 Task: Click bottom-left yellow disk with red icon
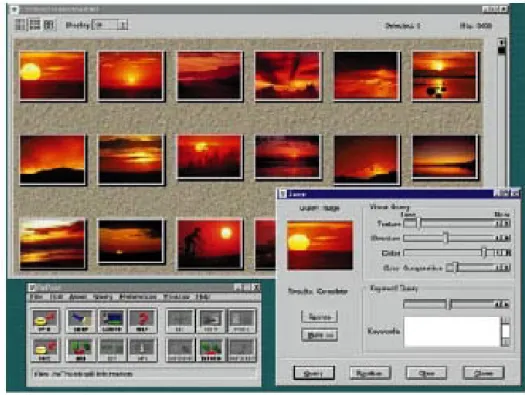(x=46, y=349)
